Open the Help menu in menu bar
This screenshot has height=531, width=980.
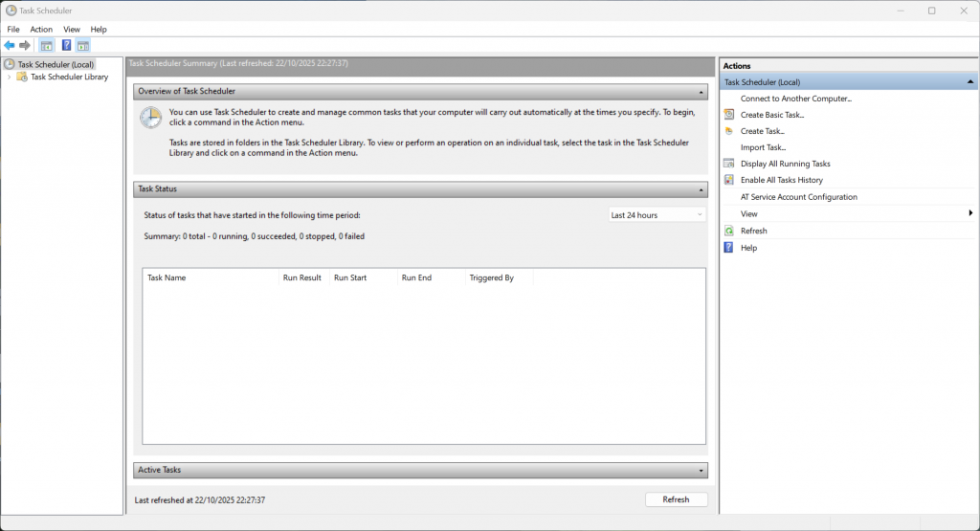[99, 30]
